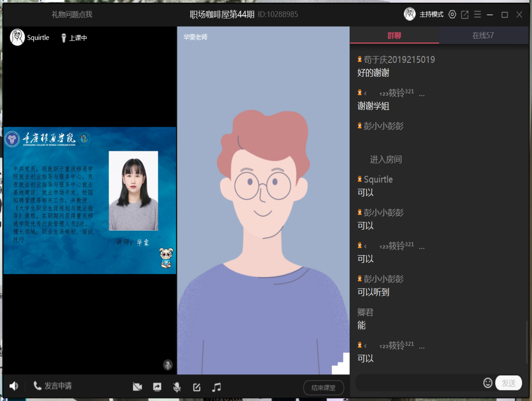The width and height of the screenshot is (532, 401).
Task: Toggle the camera on in bottom toolbar
Action: pos(137,387)
